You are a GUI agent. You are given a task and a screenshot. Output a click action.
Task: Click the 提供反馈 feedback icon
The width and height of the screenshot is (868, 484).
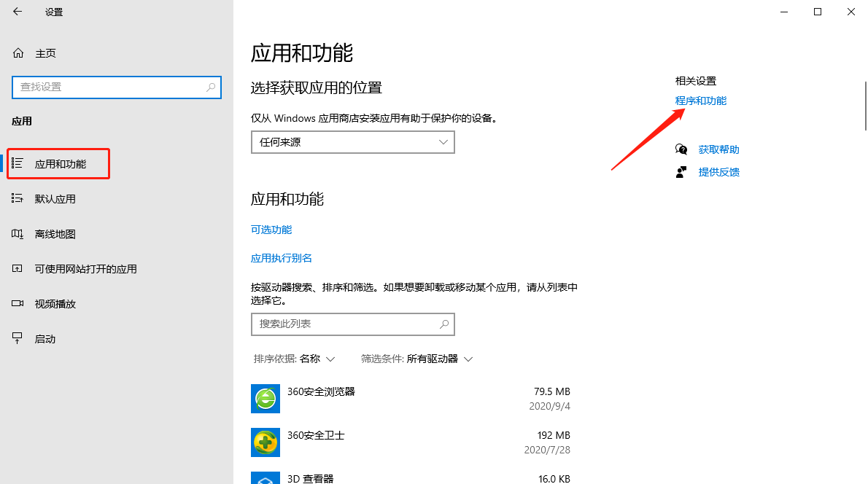pos(681,172)
